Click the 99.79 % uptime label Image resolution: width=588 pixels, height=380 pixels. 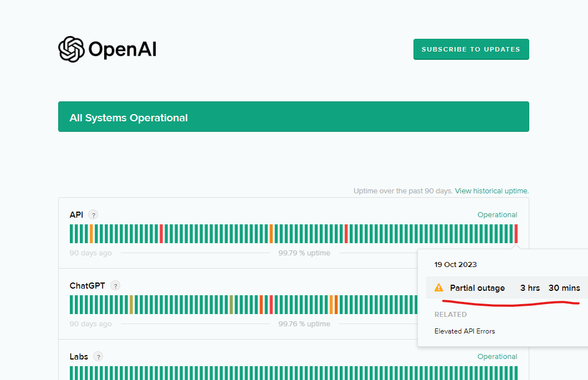click(x=304, y=253)
